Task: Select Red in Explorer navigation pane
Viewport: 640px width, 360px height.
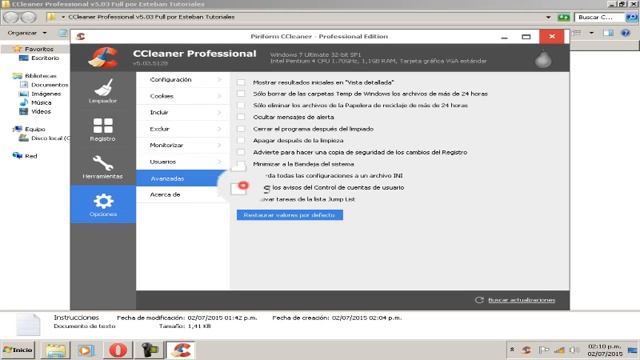Action: (x=31, y=156)
